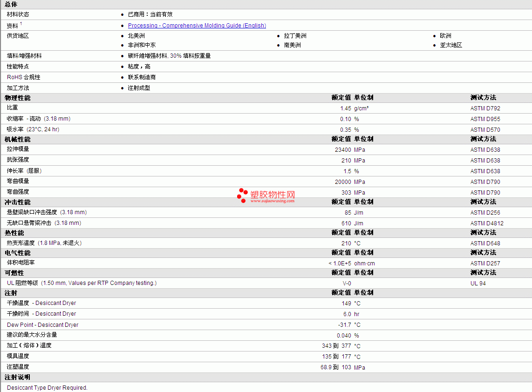Open Processing - Comprehensive Molding Guide link
The height and width of the screenshot is (392, 532).
coord(197,26)
